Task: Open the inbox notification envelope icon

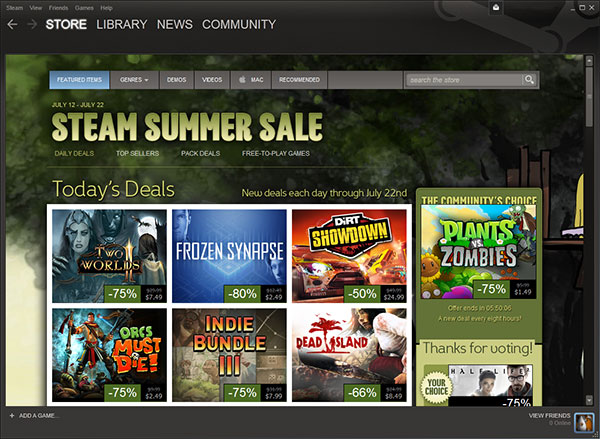Action: click(496, 7)
